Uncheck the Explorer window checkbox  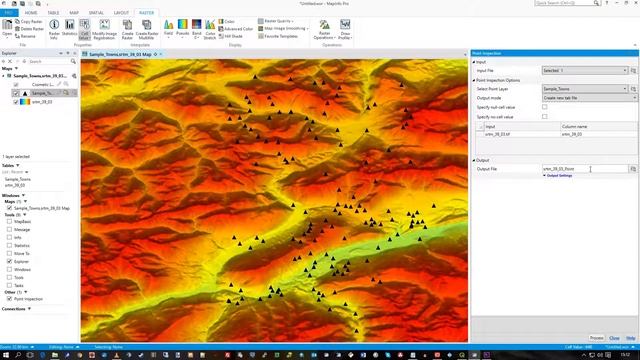click(x=9, y=261)
